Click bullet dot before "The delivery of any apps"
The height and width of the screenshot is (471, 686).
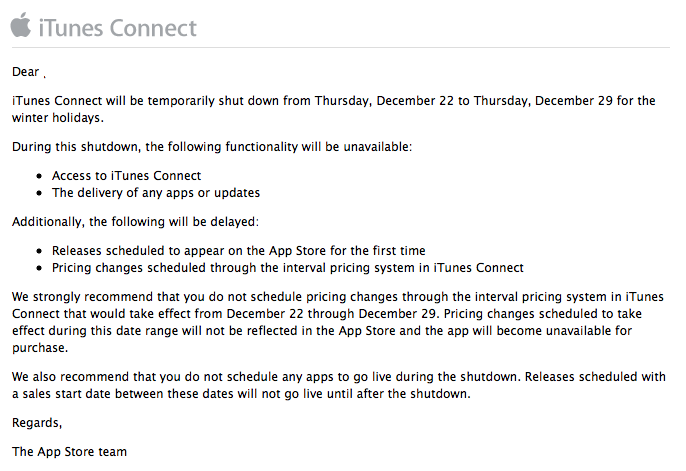pos(39,193)
